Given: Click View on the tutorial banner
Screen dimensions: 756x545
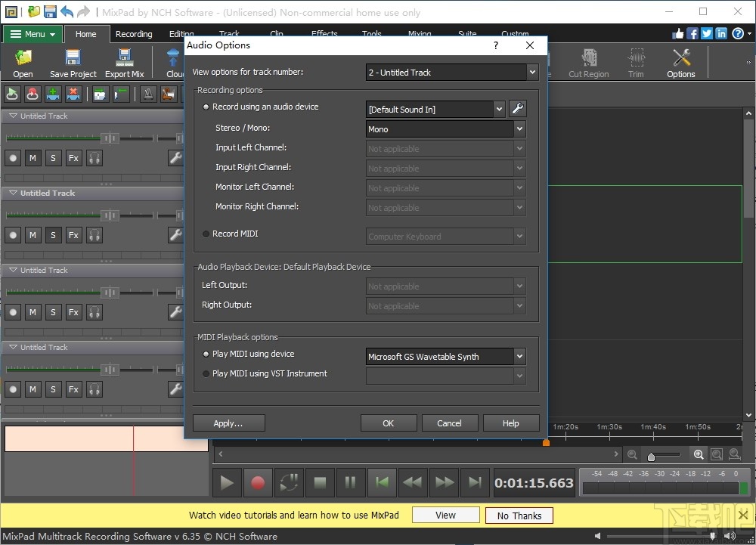Looking at the screenshot, I should tap(445, 515).
